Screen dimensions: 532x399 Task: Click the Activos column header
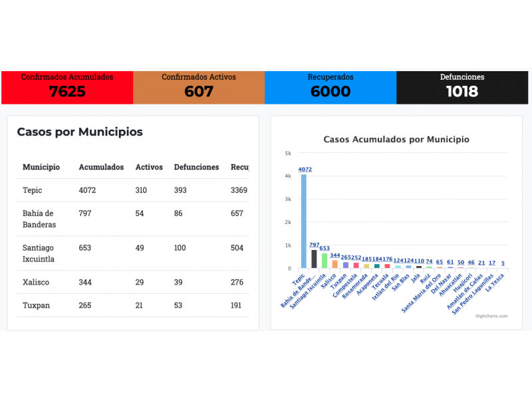click(149, 167)
